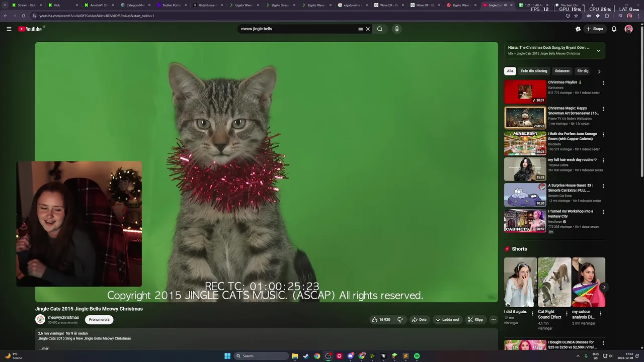Open the account avatar menu
Screen dimensions: 644x362
(628, 29)
